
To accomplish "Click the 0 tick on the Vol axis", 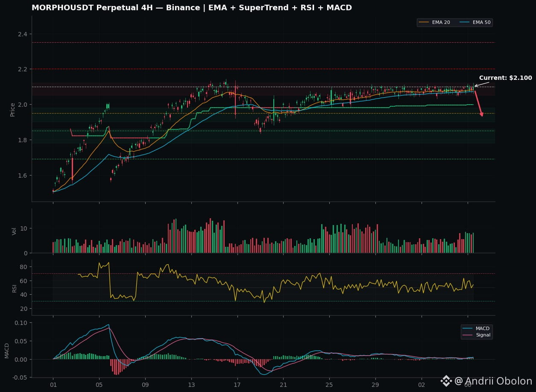I will click(26, 253).
